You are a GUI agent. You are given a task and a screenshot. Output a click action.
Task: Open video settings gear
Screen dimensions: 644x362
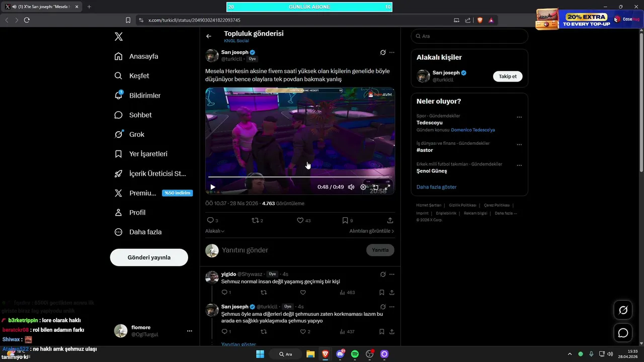click(363, 187)
